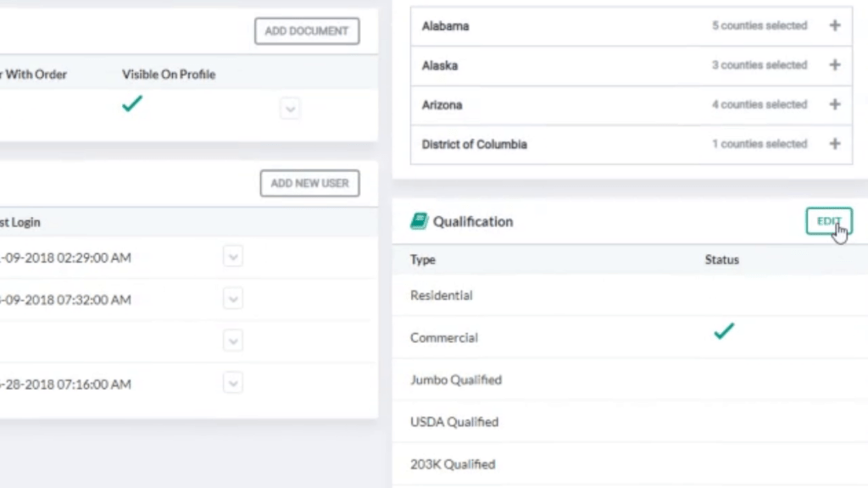Open dropdown for user logged in 07:16:00 AM
This screenshot has height=488, width=868.
(x=233, y=383)
